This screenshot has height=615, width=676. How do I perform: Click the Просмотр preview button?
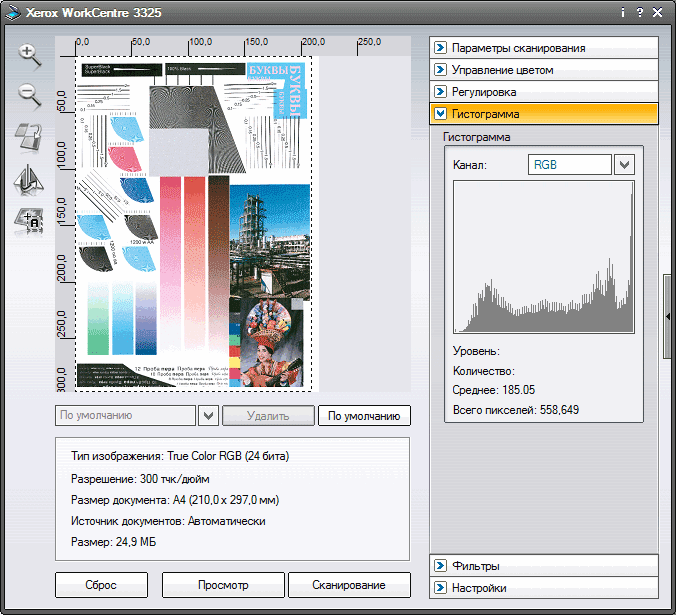[x=220, y=585]
